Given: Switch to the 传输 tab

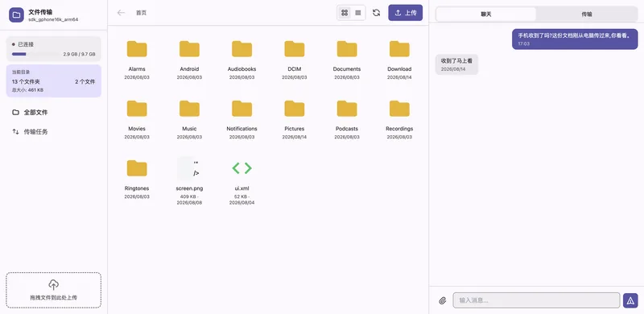Looking at the screenshot, I should coord(587,14).
